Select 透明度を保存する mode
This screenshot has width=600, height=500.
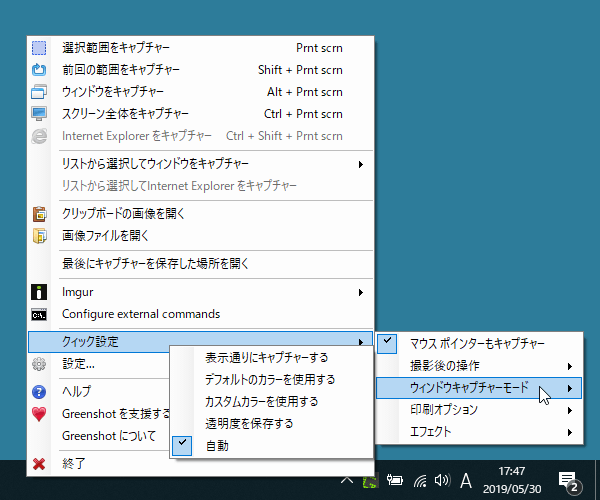pos(271,424)
